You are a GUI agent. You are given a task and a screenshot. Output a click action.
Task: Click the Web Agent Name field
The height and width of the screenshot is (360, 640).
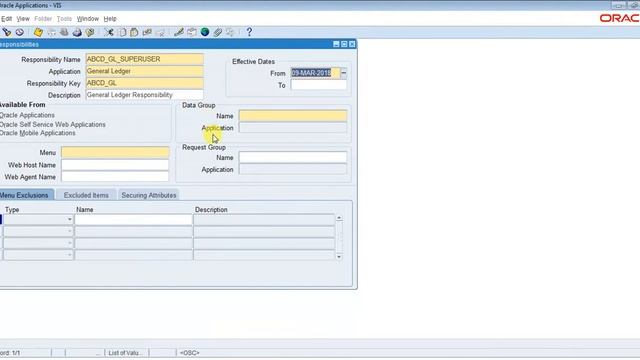tap(115, 177)
